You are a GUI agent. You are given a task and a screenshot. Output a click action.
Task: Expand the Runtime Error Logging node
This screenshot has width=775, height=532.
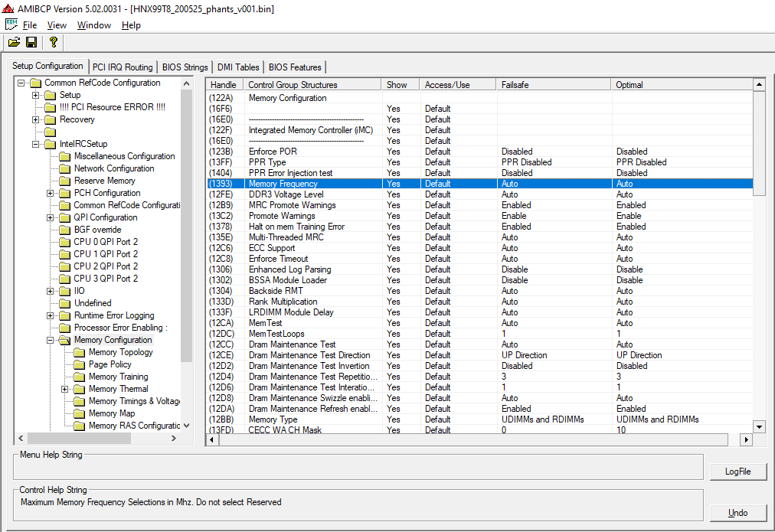[x=50, y=315]
